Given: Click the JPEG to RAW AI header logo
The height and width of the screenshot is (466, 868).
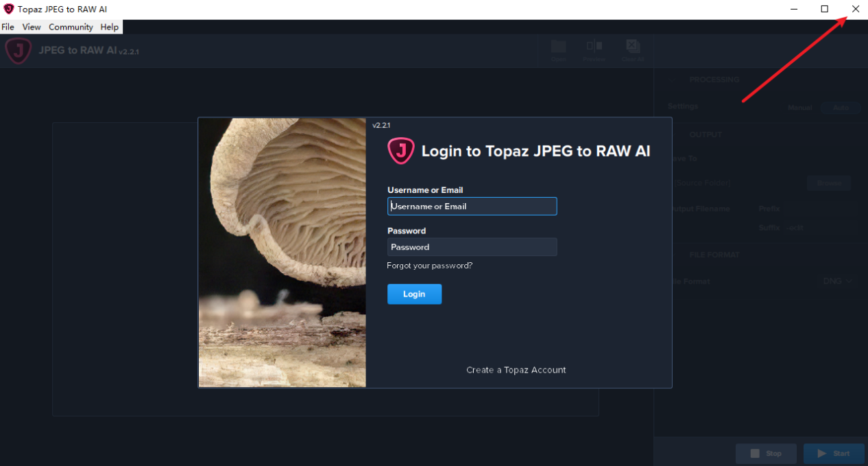Looking at the screenshot, I should click(x=19, y=51).
